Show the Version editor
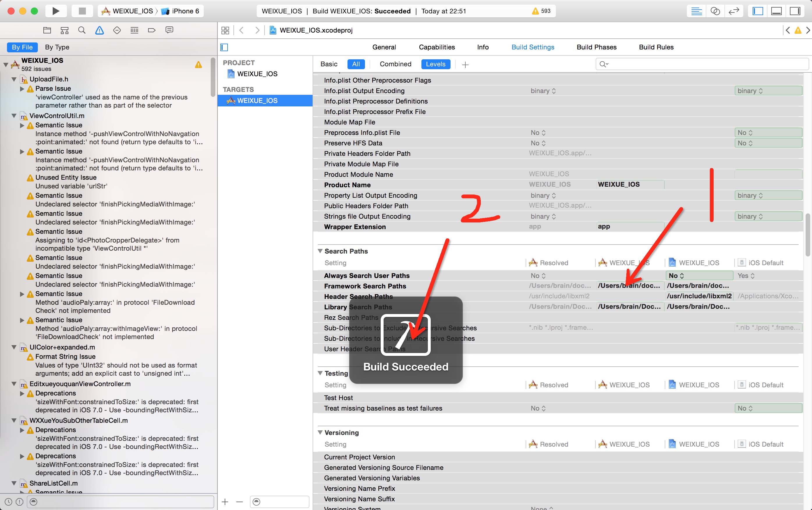The width and height of the screenshot is (812, 510). click(733, 11)
